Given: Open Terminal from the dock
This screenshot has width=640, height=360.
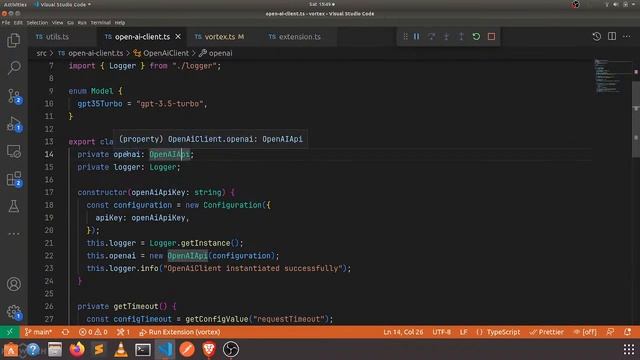Looking at the screenshot, I should pyautogui.click(x=143, y=349).
